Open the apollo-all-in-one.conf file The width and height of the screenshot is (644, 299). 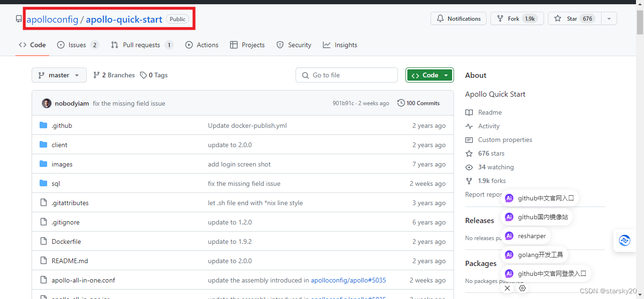[x=83, y=280]
